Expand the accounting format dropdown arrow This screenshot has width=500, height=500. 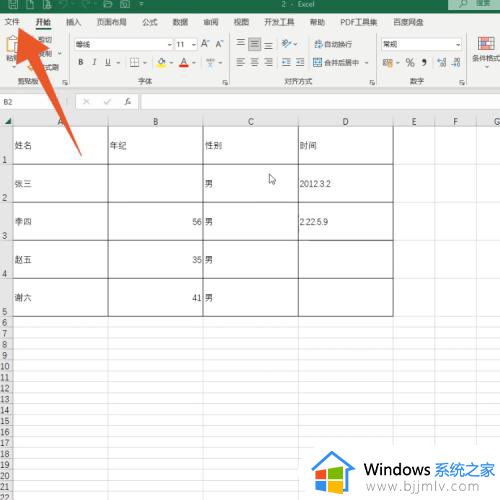tap(398, 63)
